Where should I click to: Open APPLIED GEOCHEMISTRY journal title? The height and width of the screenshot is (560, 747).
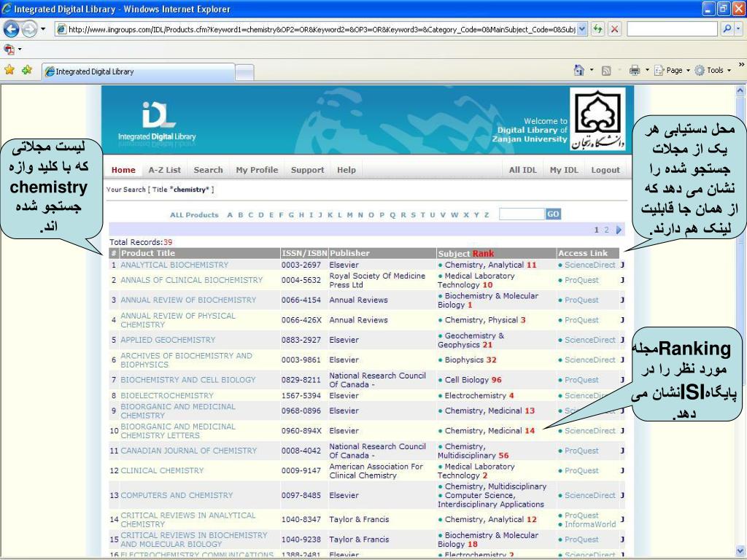[168, 340]
